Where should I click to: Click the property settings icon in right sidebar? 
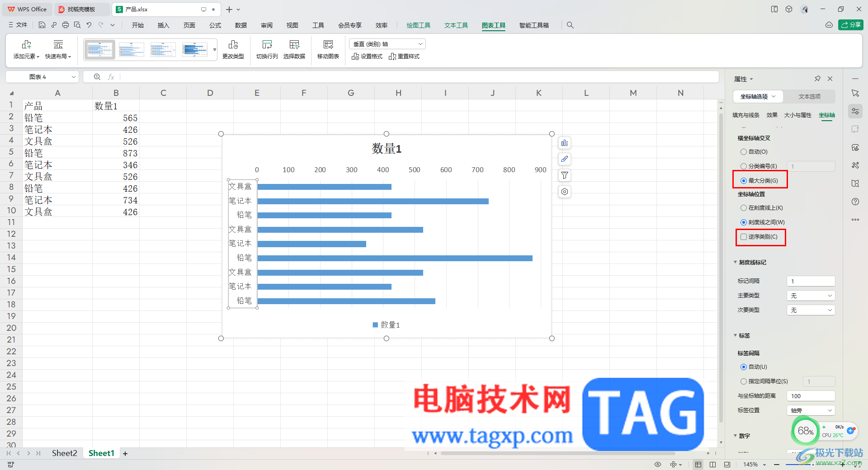coord(855,111)
